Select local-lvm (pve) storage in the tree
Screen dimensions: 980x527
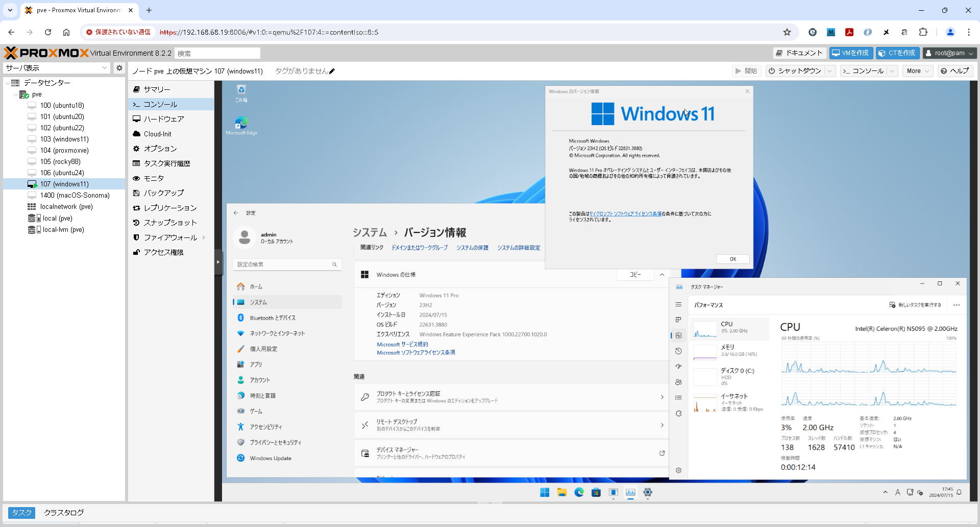point(64,230)
